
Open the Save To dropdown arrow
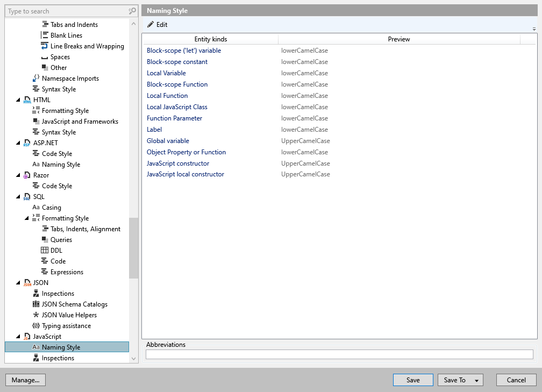point(476,380)
